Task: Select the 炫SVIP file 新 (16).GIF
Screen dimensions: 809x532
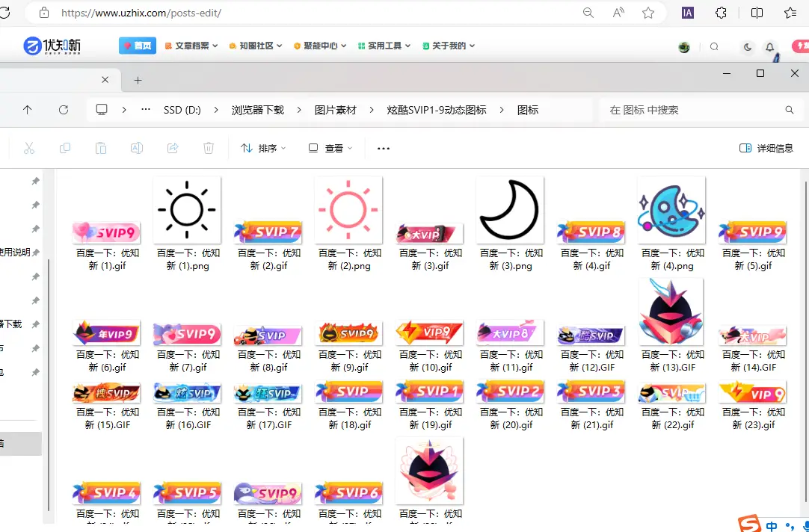Action: (x=187, y=405)
